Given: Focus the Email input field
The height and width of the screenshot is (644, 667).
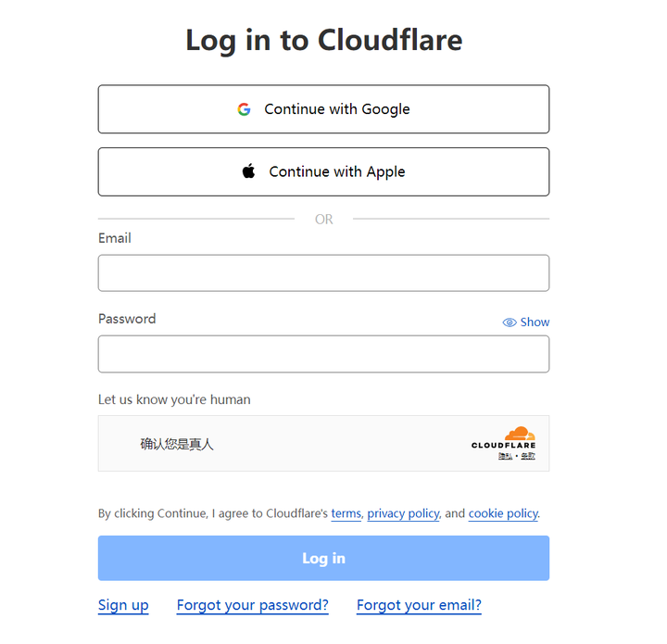Looking at the screenshot, I should click(x=323, y=273).
